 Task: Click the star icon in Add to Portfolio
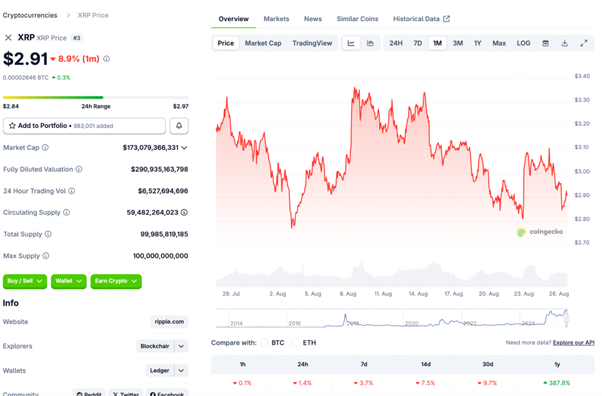[12, 126]
